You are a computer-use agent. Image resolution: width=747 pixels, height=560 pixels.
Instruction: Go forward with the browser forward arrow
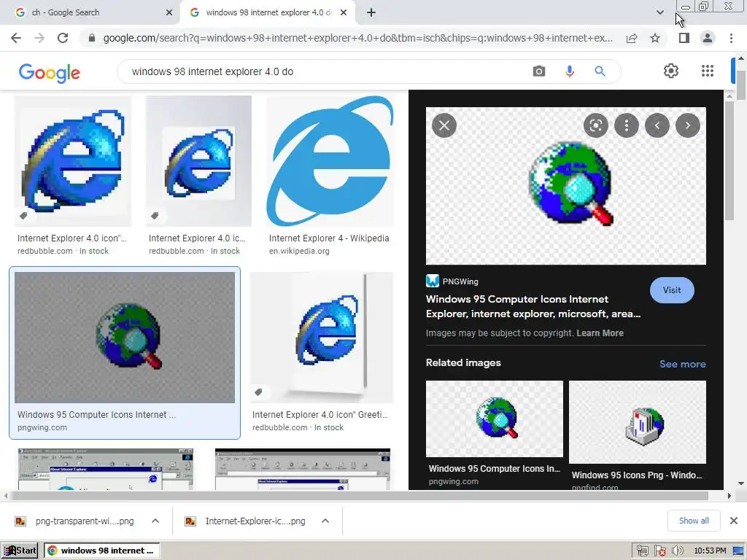39,38
